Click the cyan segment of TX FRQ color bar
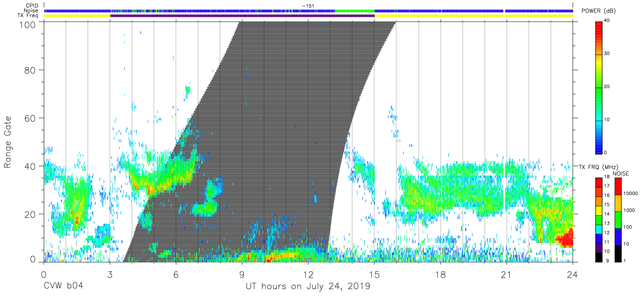The image size is (644, 297). [x=599, y=229]
